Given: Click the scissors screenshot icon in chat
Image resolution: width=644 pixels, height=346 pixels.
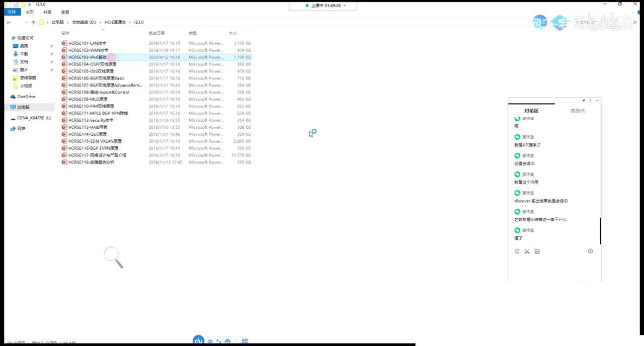Looking at the screenshot, I should (527, 251).
